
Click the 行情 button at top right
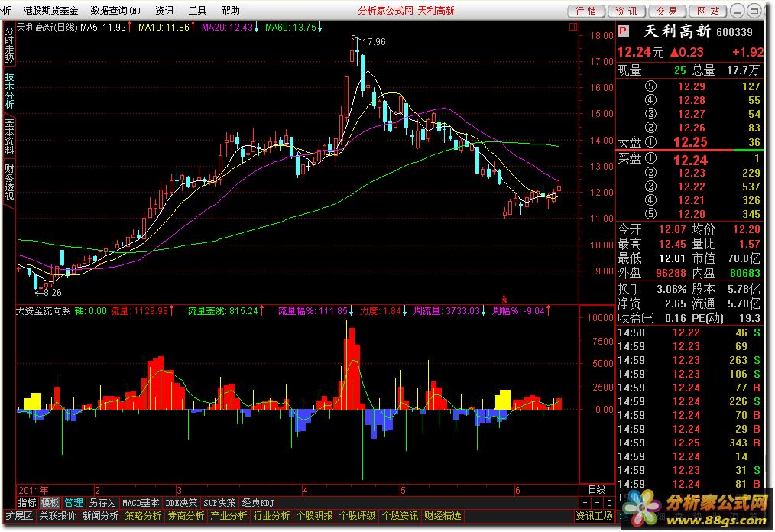tap(586, 11)
